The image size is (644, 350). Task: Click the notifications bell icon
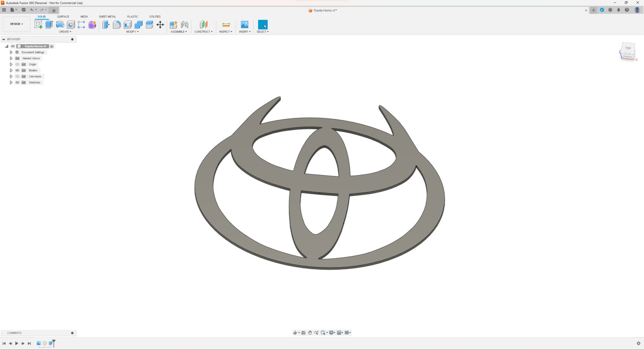pyautogui.click(x=619, y=10)
